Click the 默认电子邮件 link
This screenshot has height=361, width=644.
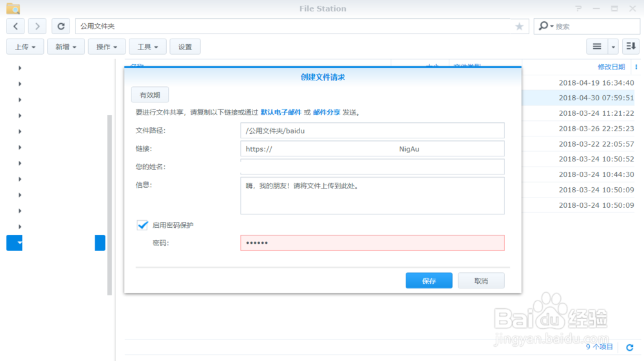coord(281,113)
